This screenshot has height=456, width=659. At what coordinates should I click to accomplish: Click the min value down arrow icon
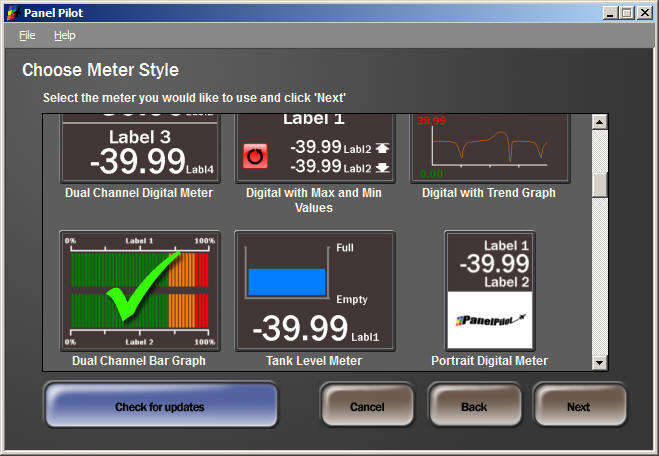pos(382,167)
